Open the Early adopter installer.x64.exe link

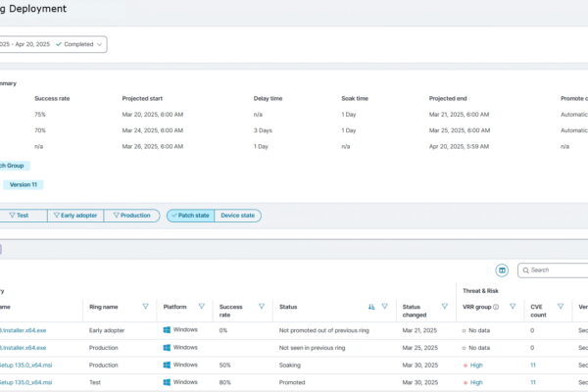(x=23, y=330)
